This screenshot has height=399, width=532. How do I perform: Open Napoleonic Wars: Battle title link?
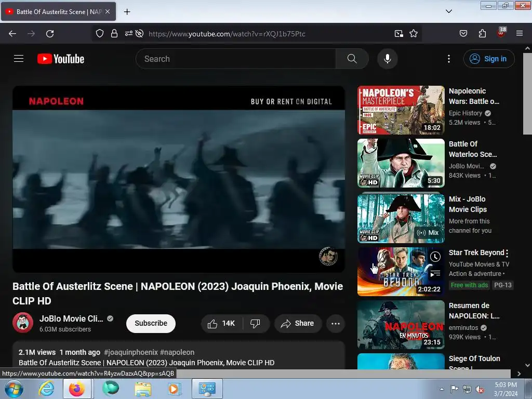[474, 96]
